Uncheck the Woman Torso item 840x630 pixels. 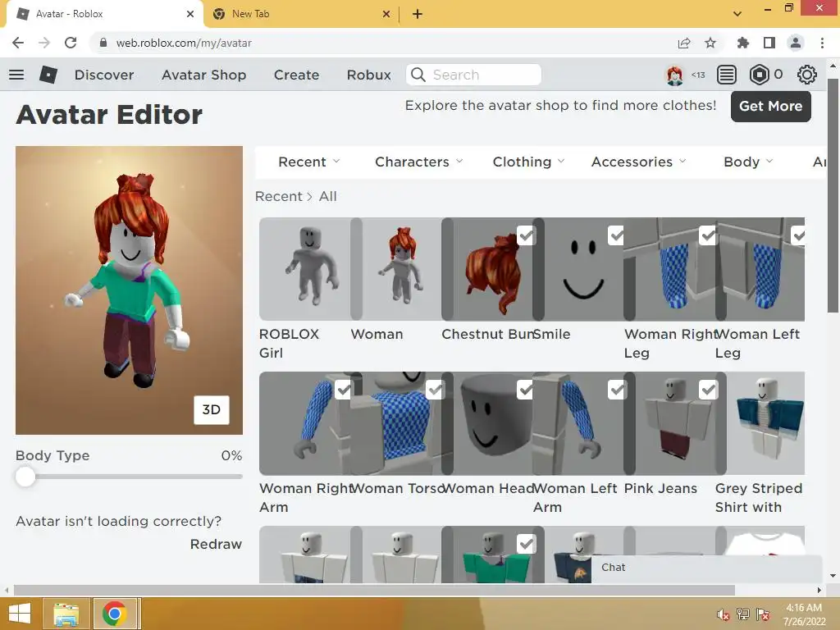pyautogui.click(x=435, y=390)
